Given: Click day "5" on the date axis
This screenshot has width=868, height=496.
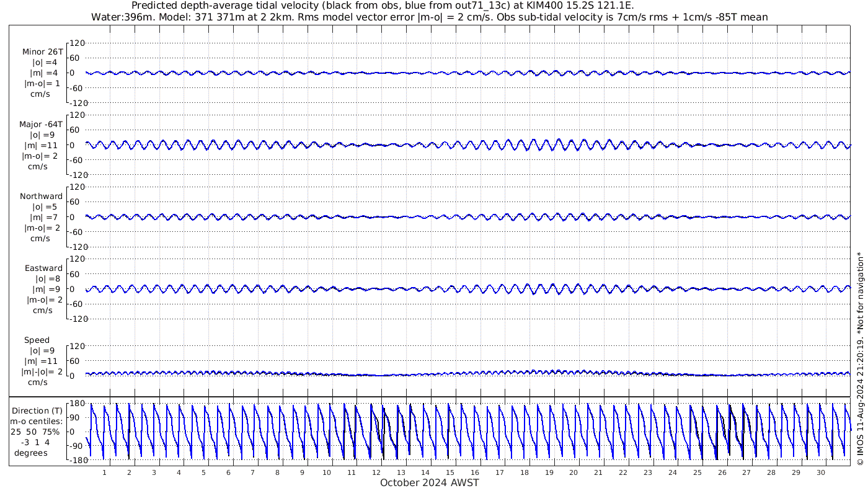Looking at the screenshot, I should click(203, 472).
